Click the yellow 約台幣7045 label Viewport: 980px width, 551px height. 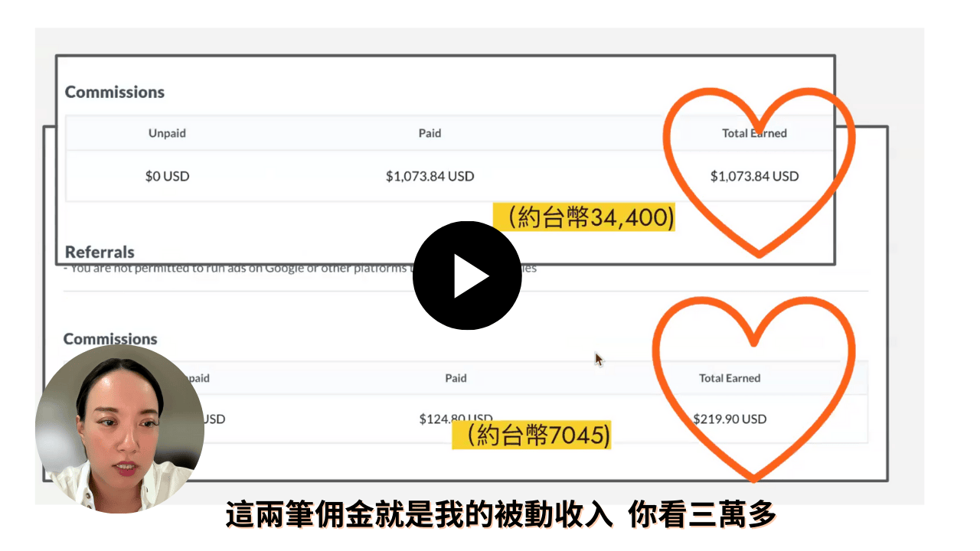click(x=531, y=435)
